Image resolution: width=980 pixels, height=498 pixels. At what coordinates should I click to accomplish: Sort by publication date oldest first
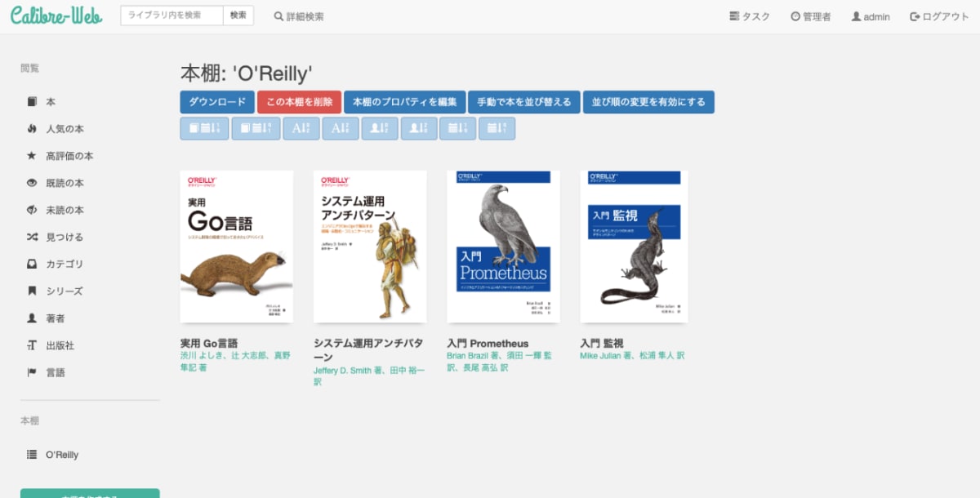point(497,128)
